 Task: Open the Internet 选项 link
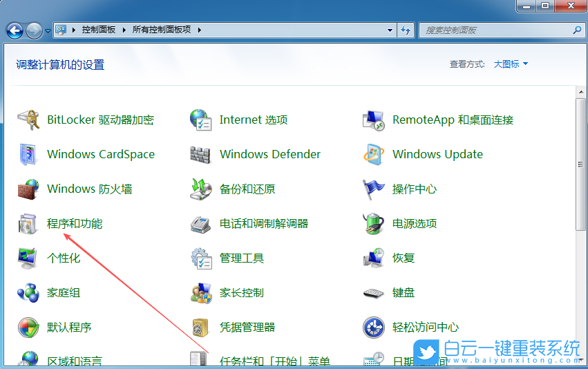coord(254,120)
